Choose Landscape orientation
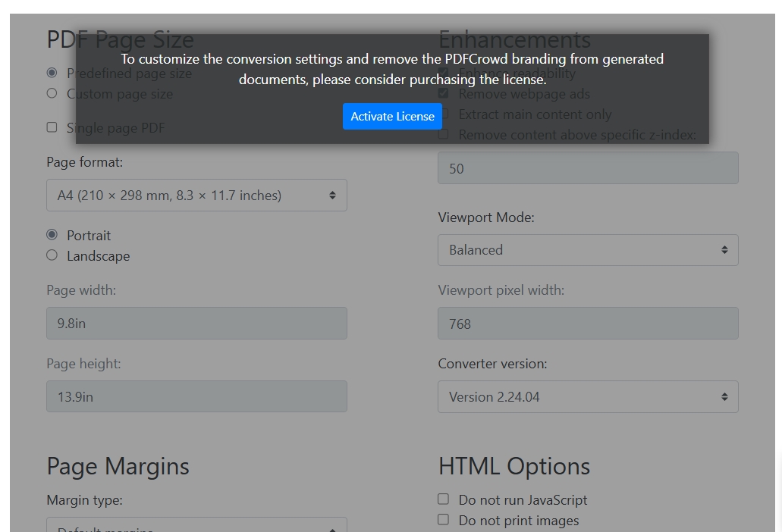Viewport: 782px width, 532px height. (52, 255)
